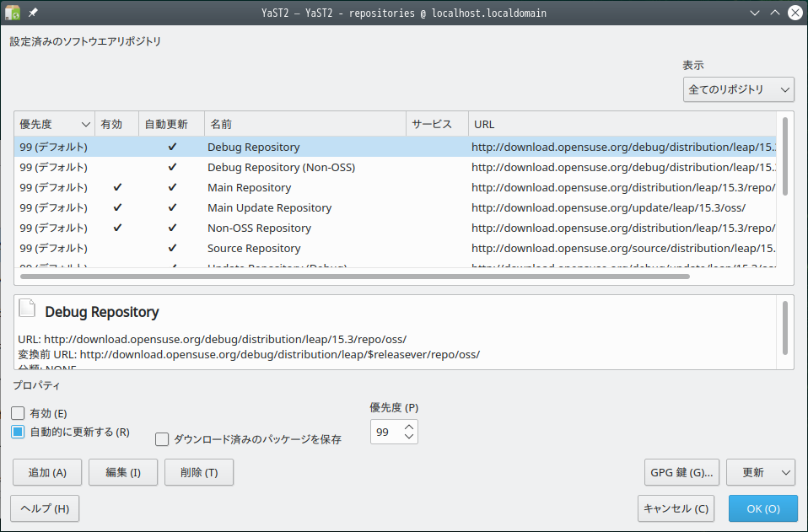
Task: Sort by 有効 column header
Action: point(117,124)
